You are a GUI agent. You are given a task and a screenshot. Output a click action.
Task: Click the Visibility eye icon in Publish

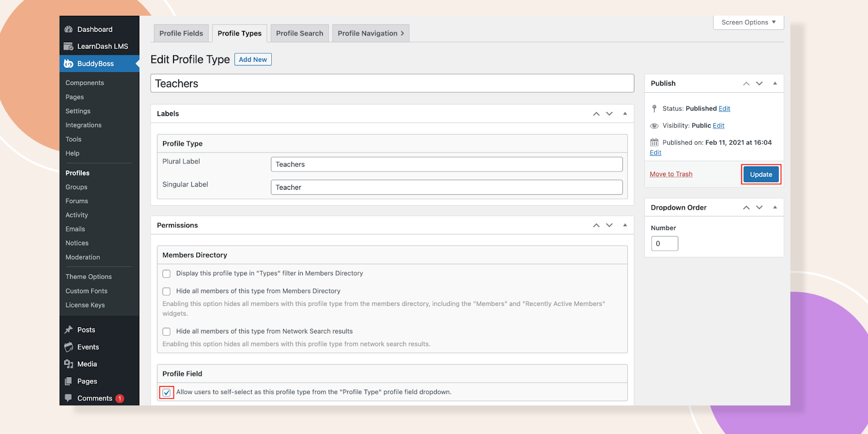tap(654, 125)
